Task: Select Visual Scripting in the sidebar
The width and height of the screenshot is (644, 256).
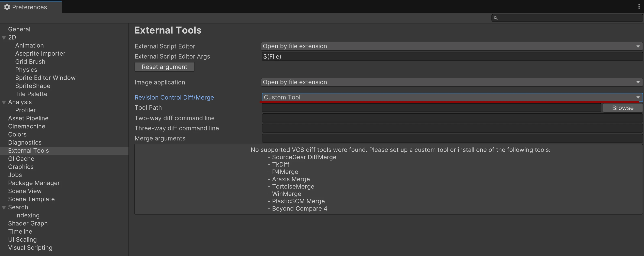Action: [x=30, y=248]
